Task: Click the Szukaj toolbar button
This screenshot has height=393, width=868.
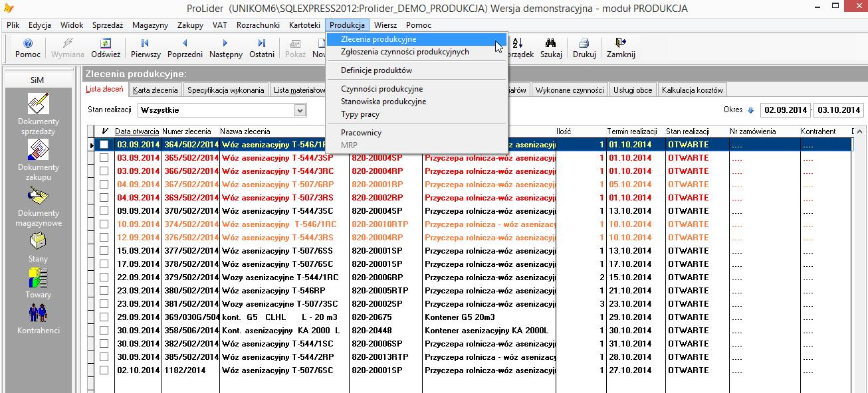Action: [x=551, y=48]
